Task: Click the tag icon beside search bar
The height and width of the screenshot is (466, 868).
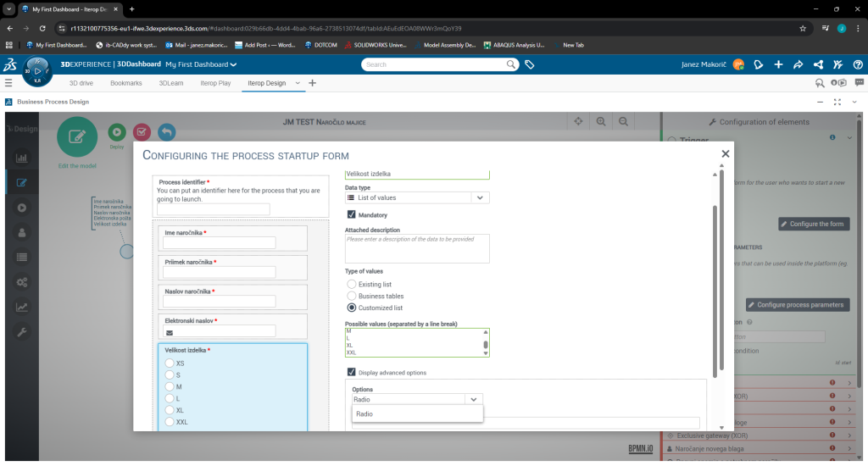Action: (530, 64)
